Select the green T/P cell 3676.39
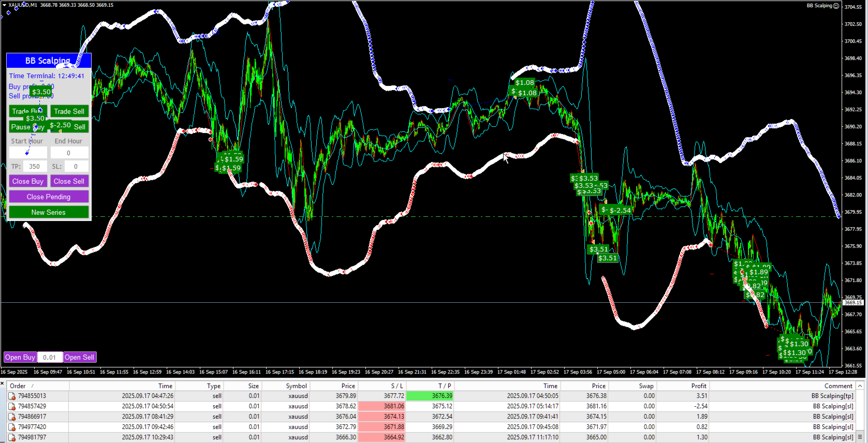This screenshot has height=443, width=868. point(430,396)
